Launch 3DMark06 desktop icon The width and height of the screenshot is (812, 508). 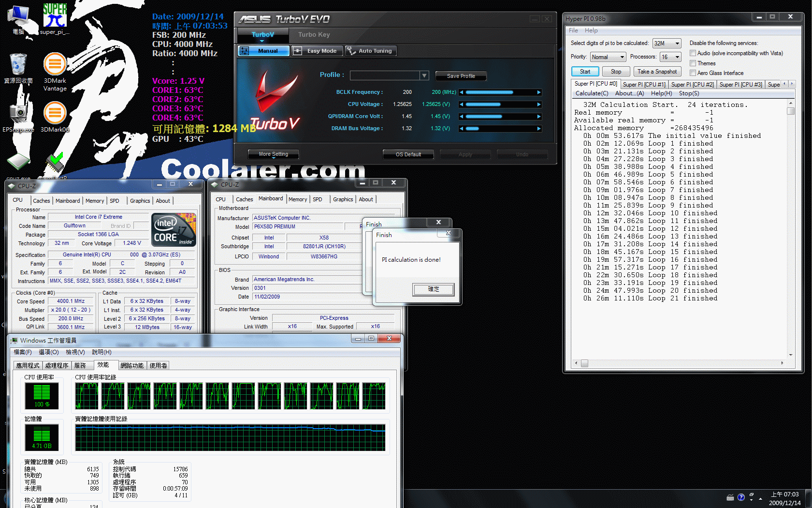55,117
